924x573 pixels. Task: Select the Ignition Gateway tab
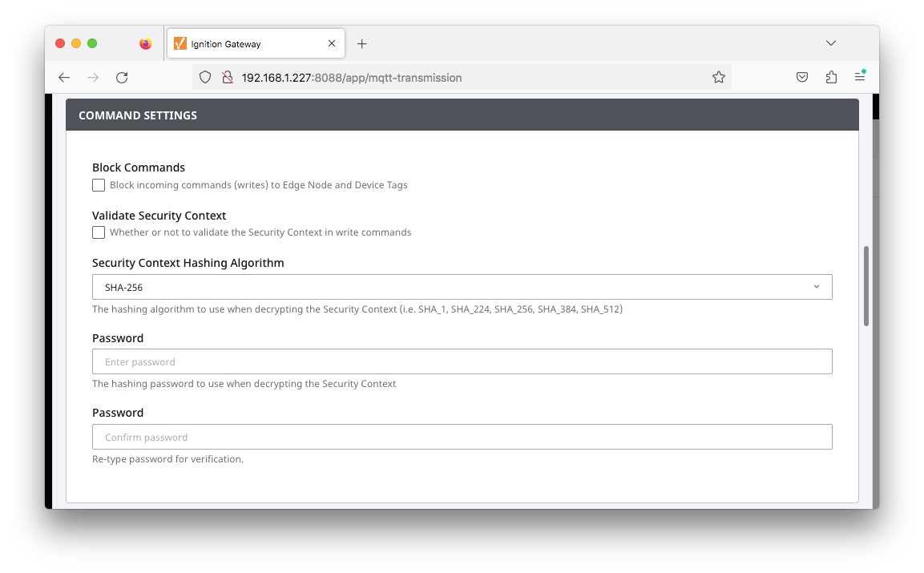pos(256,43)
